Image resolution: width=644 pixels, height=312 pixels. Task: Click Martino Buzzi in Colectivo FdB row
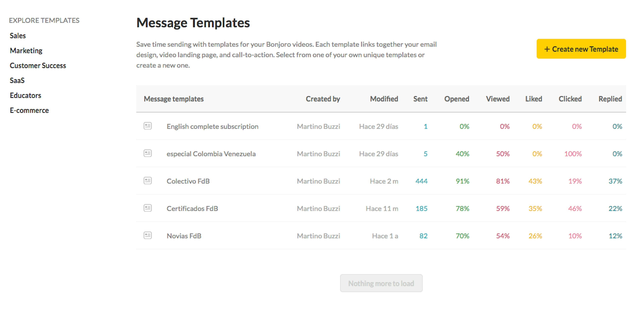[x=318, y=181]
